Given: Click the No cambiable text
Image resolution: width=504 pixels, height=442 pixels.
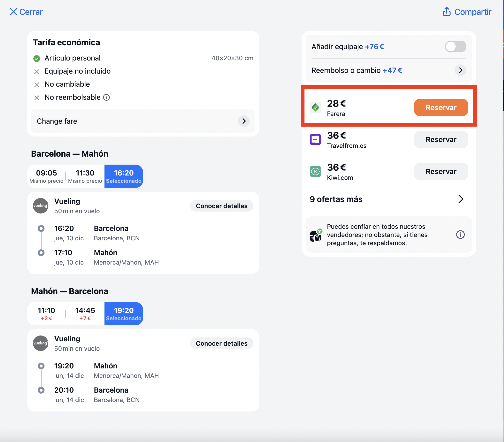Looking at the screenshot, I should point(67,84).
